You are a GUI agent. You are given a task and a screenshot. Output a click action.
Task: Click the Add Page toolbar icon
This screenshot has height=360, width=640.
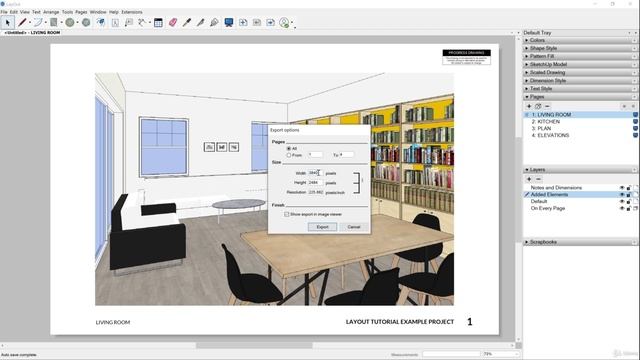coord(243,22)
